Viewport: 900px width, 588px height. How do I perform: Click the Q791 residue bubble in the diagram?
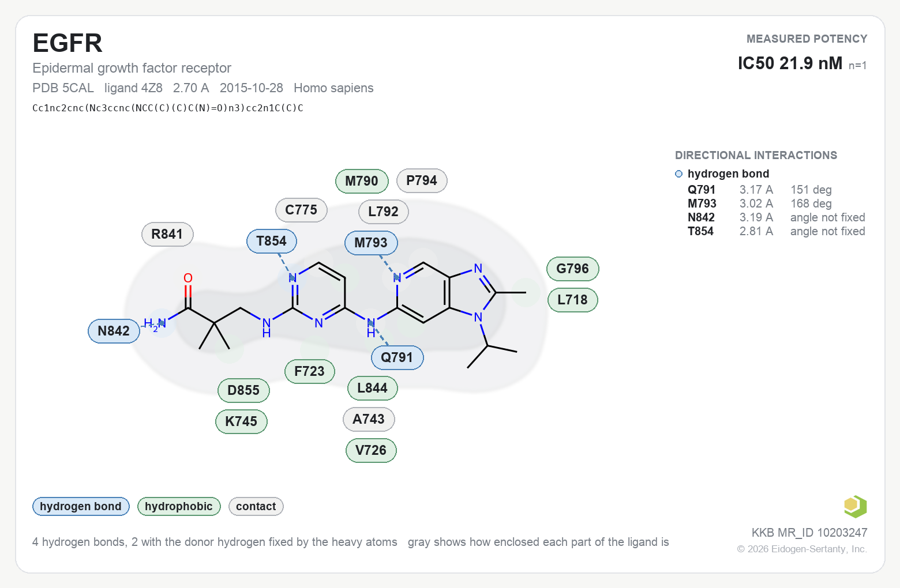click(397, 357)
